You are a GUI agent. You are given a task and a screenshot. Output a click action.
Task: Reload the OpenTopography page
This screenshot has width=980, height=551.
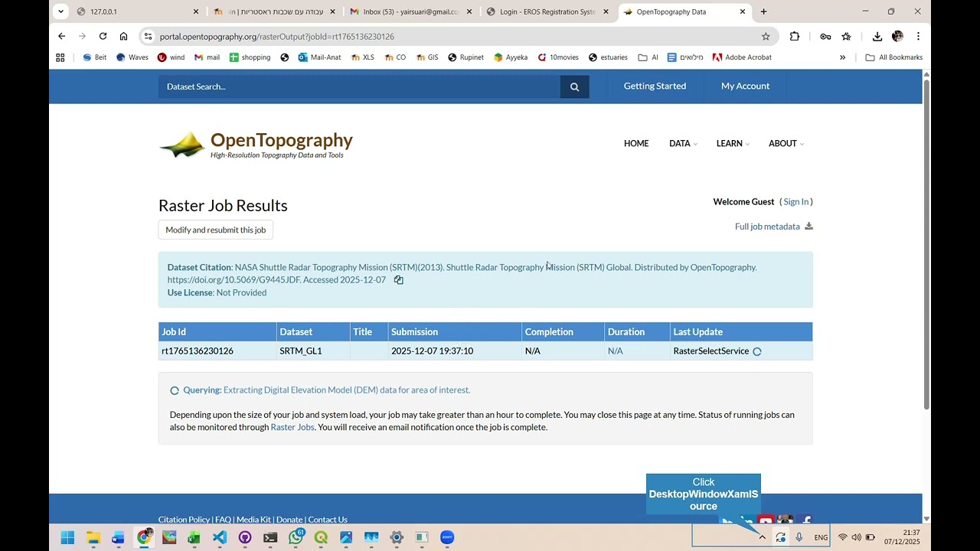click(103, 36)
